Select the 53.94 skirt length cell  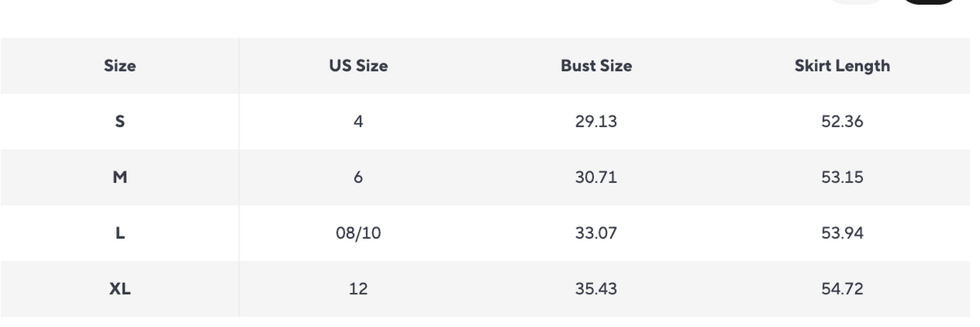(x=842, y=233)
